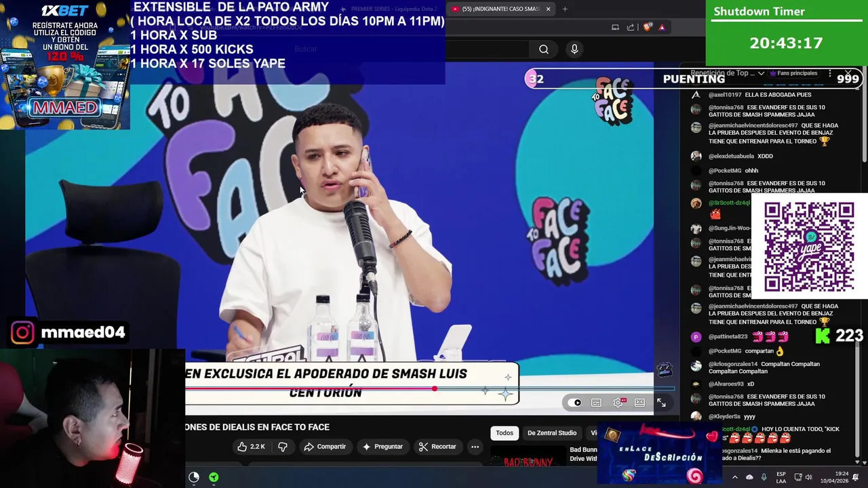This screenshot has height=488, width=868.
Task: Click the Preguntar button
Action: click(x=382, y=447)
